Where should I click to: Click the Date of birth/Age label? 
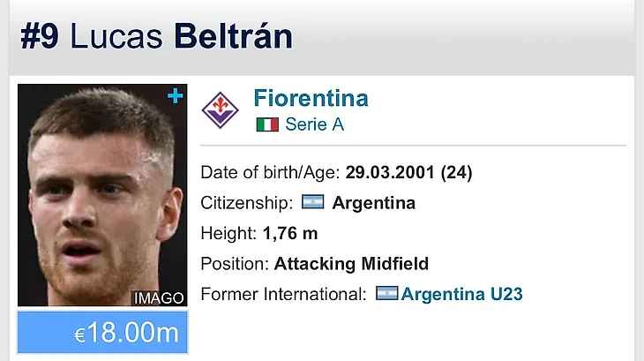coord(270,172)
